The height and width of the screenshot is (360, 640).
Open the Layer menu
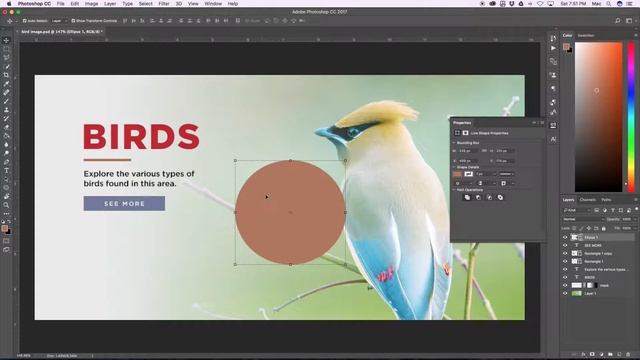click(110, 4)
